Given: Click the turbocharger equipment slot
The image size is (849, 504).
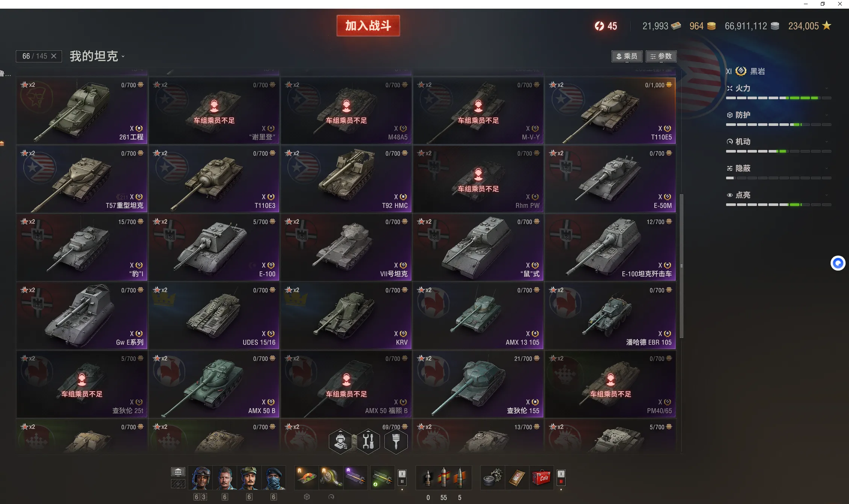Looking at the screenshot, I should 331,478.
